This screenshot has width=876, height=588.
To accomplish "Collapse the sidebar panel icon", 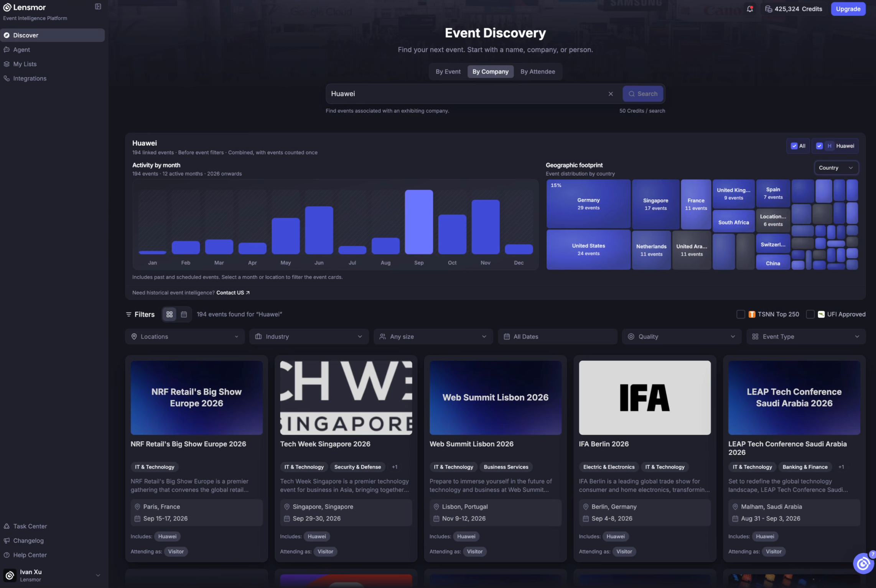I will point(98,7).
